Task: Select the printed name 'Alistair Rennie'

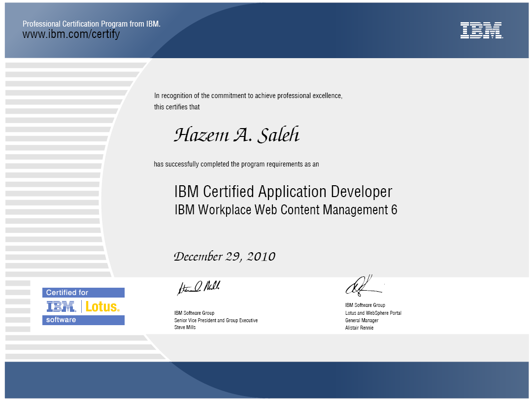Action: 359,328
